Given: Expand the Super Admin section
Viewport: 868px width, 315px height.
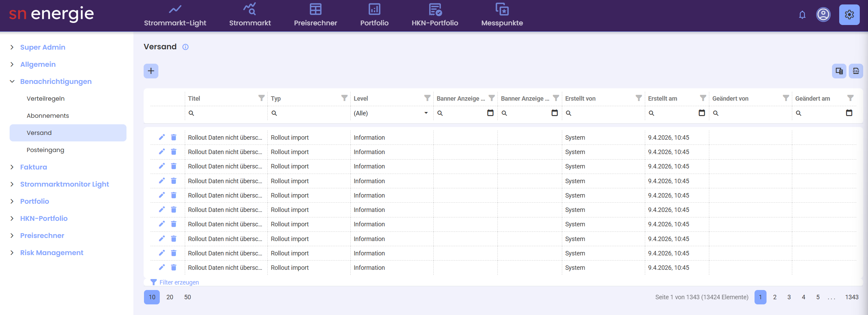Looking at the screenshot, I should [x=12, y=47].
